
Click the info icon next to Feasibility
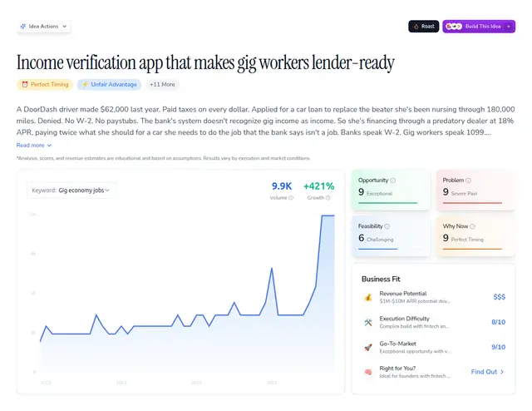[x=387, y=225]
